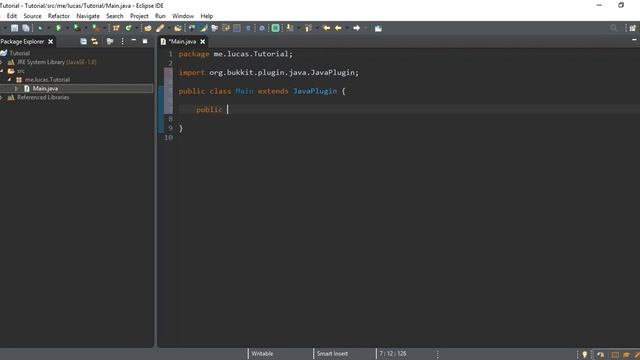Click Package Explorer filter icon

(110, 41)
